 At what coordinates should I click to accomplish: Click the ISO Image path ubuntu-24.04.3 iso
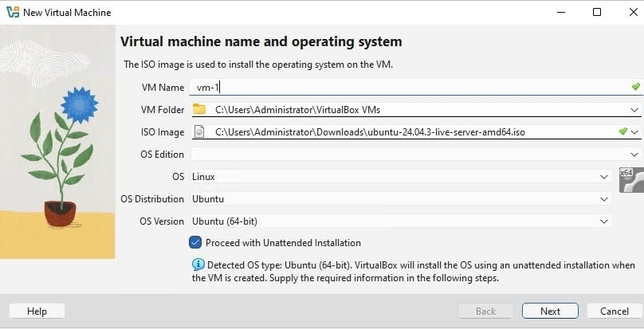point(370,132)
